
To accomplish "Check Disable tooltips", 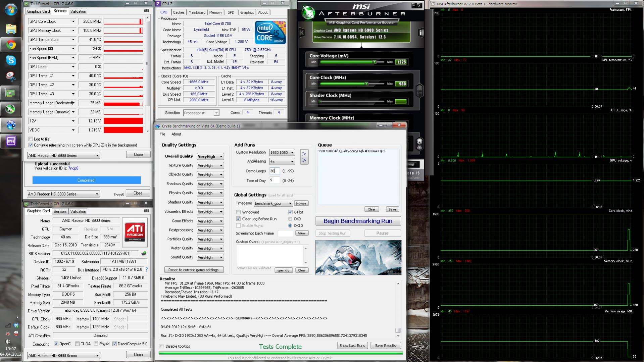I will click(x=162, y=346).
